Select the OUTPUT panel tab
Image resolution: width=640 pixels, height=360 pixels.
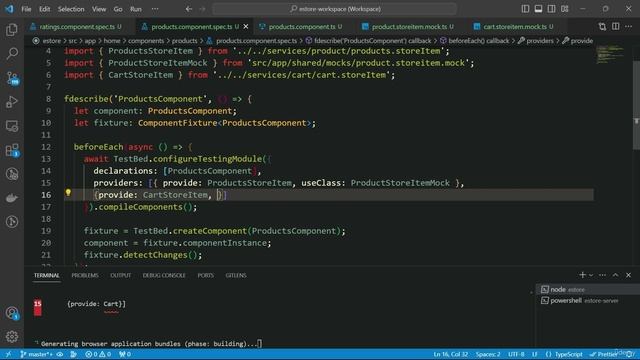[x=120, y=276]
